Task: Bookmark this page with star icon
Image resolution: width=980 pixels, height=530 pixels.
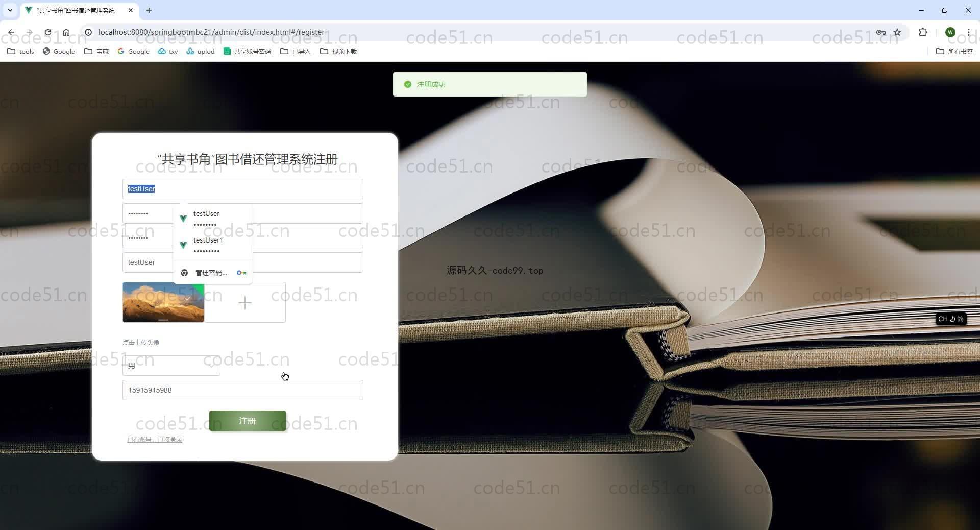Action: 897,32
